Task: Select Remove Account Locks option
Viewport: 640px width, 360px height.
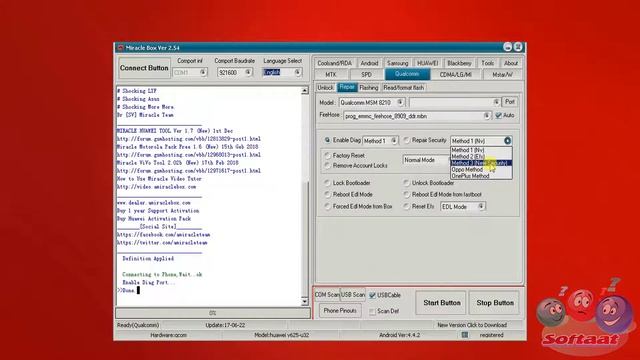Action: pos(327,165)
